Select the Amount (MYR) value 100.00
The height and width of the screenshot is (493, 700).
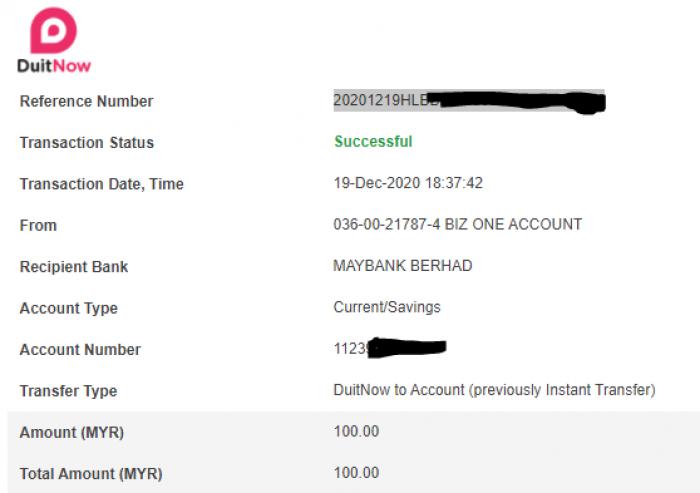[x=356, y=431]
